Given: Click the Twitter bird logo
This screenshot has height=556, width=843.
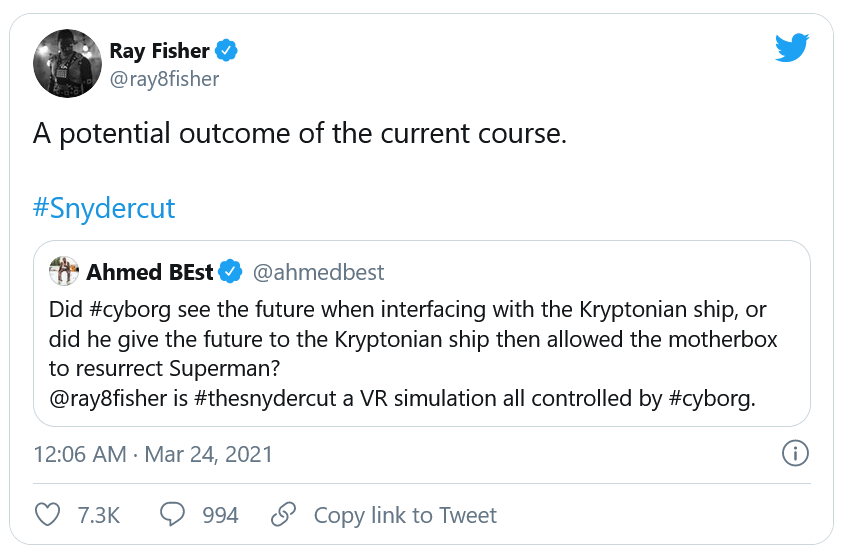Looking at the screenshot, I should click(791, 49).
